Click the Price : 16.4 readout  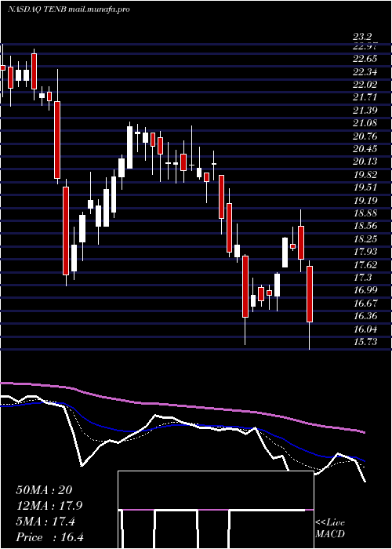49,537
